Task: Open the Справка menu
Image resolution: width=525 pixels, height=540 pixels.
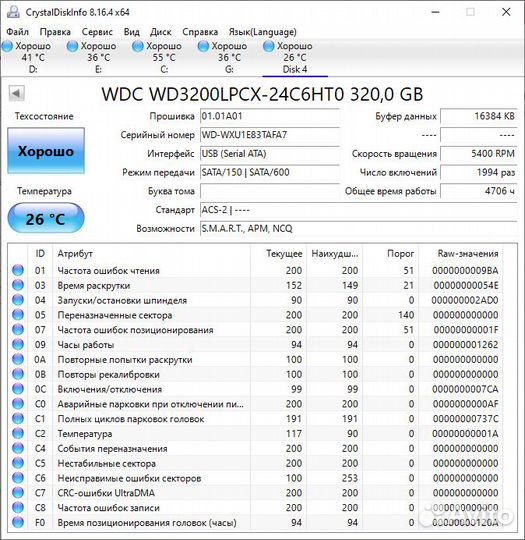Action: click(x=200, y=32)
